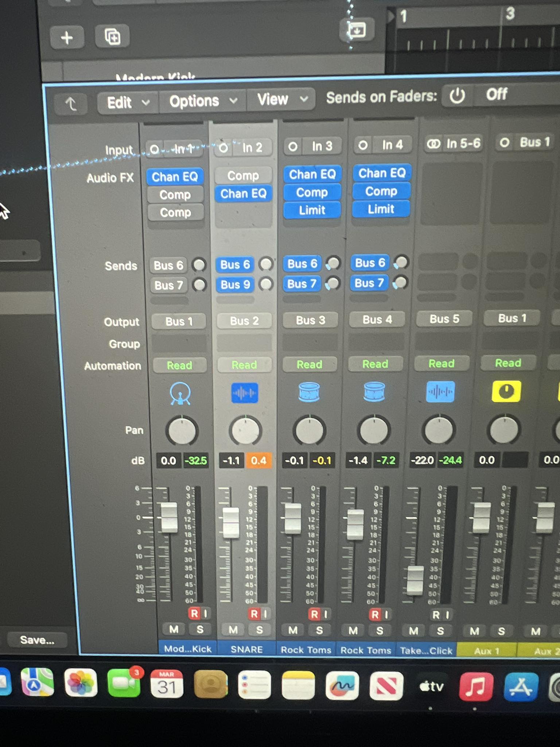Open the Bus 1 input selector on Aux 1

click(x=534, y=142)
